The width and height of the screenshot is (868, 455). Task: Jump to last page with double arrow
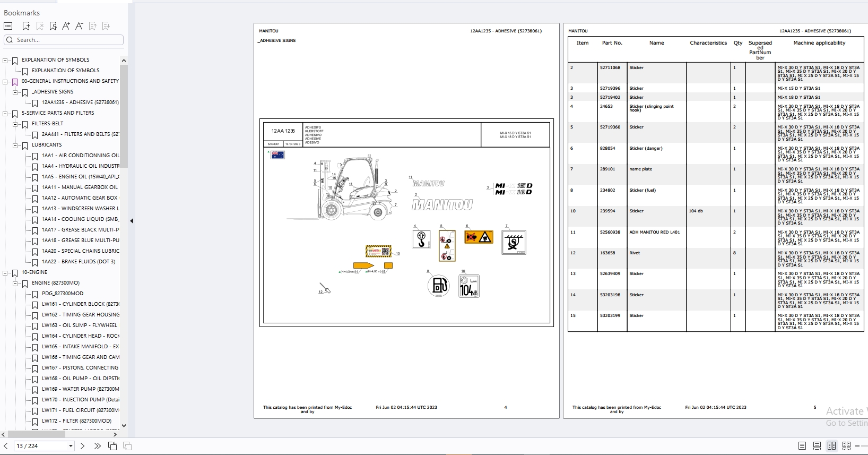point(97,446)
